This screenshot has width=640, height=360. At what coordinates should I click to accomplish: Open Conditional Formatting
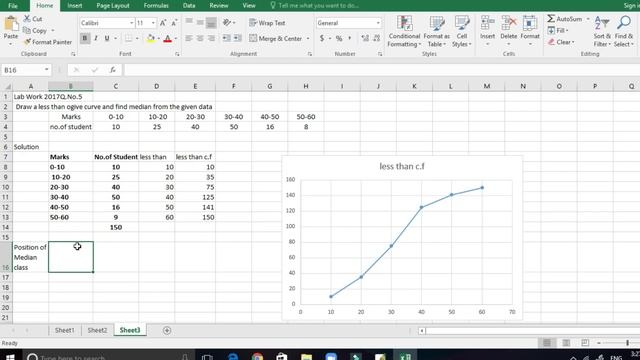[x=404, y=32]
